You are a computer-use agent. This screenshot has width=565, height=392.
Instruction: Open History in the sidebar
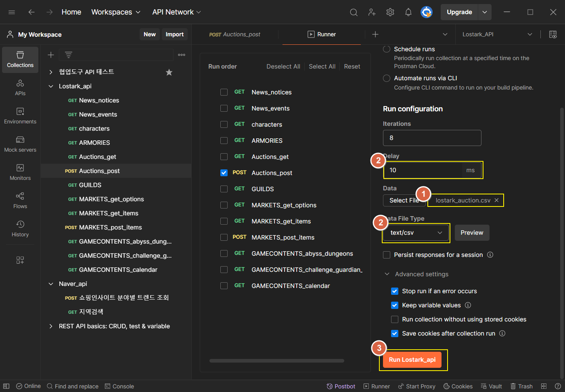(20, 229)
